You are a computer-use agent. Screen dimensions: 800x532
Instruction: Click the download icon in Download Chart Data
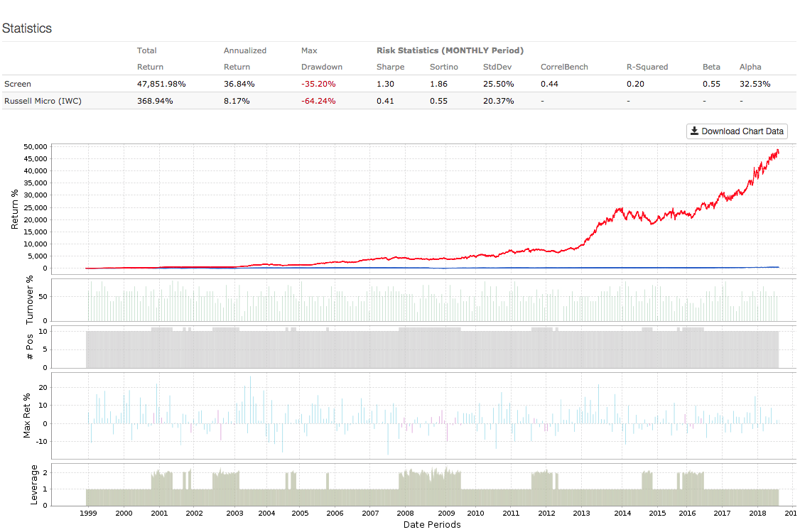point(694,131)
